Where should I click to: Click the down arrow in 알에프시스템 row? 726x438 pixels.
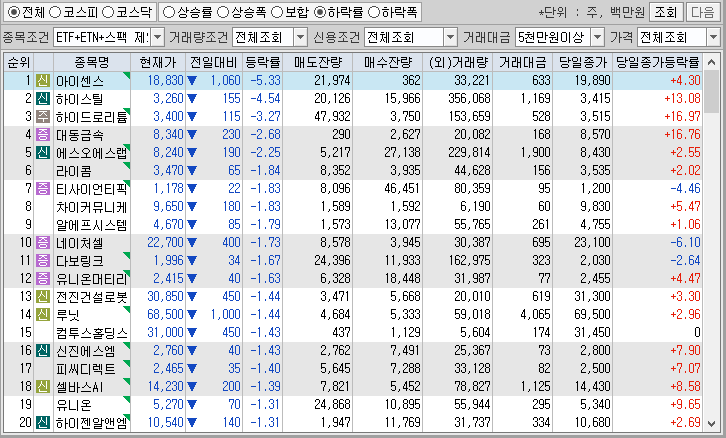tap(192, 225)
